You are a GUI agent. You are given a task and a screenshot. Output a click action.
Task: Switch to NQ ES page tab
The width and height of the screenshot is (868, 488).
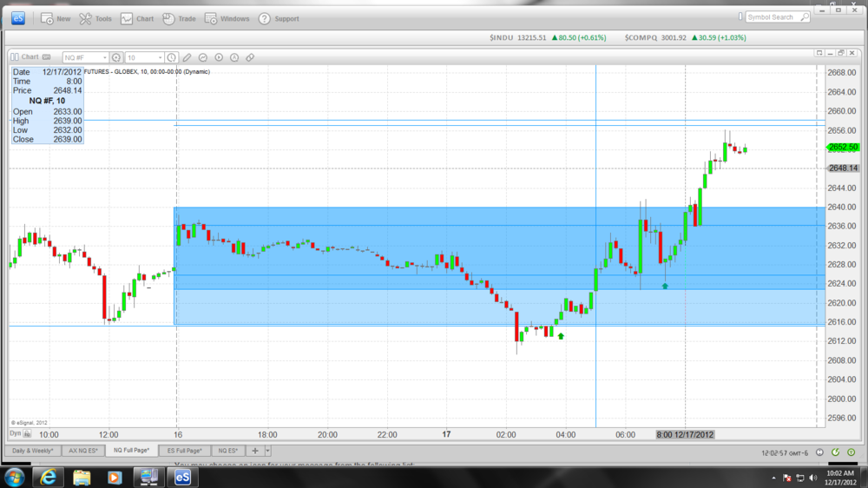[228, 451]
